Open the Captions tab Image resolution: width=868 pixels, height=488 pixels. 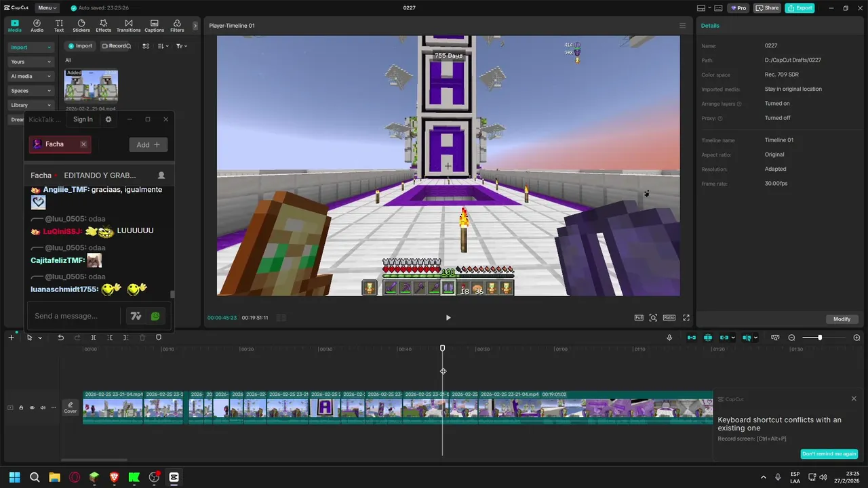154,26
